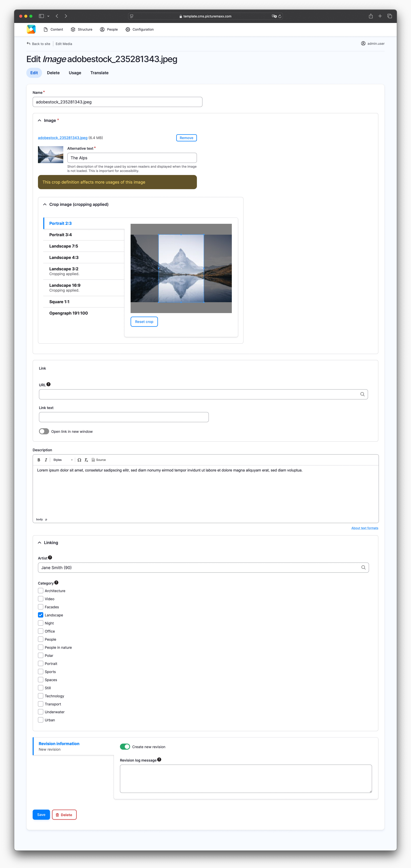
Task: Select the Portrait 2:3 crop type
Action: (x=84, y=223)
